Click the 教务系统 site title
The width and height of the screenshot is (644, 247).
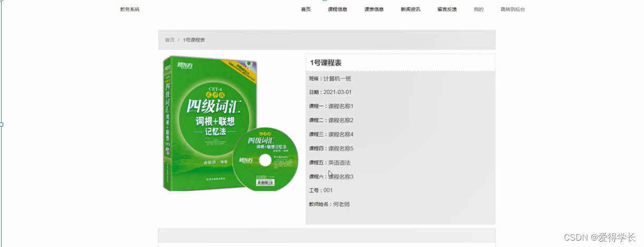coord(130,9)
